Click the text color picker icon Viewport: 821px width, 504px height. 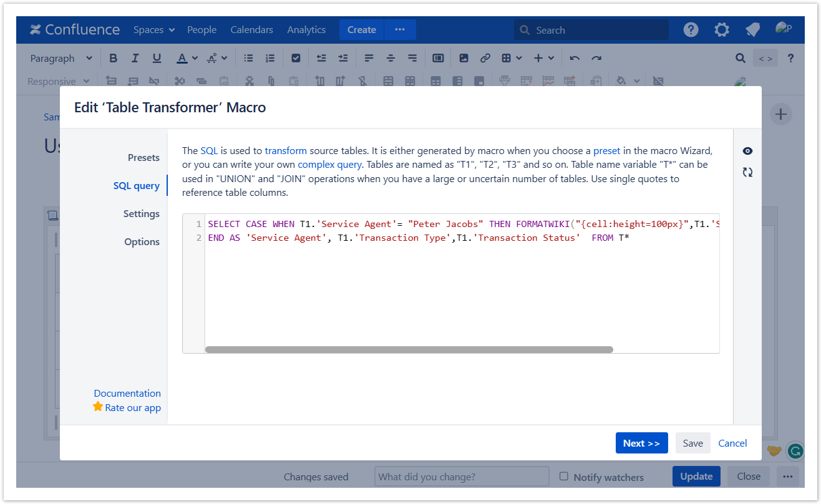(x=182, y=58)
